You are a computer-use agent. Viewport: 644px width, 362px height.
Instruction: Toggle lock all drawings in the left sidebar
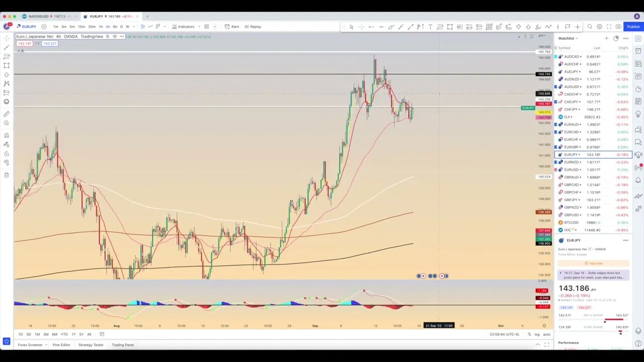click(7, 153)
